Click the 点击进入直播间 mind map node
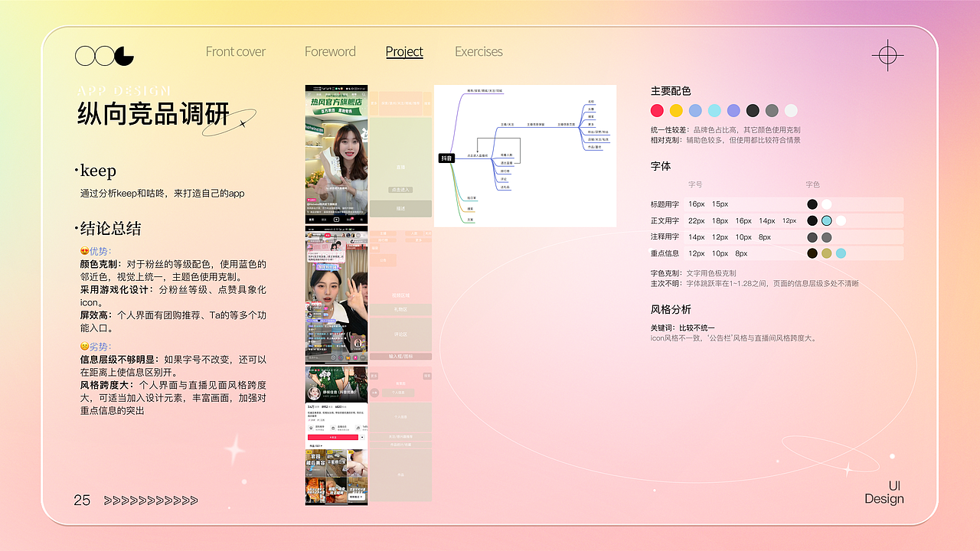Screen dimensions: 980x551 (x=478, y=155)
